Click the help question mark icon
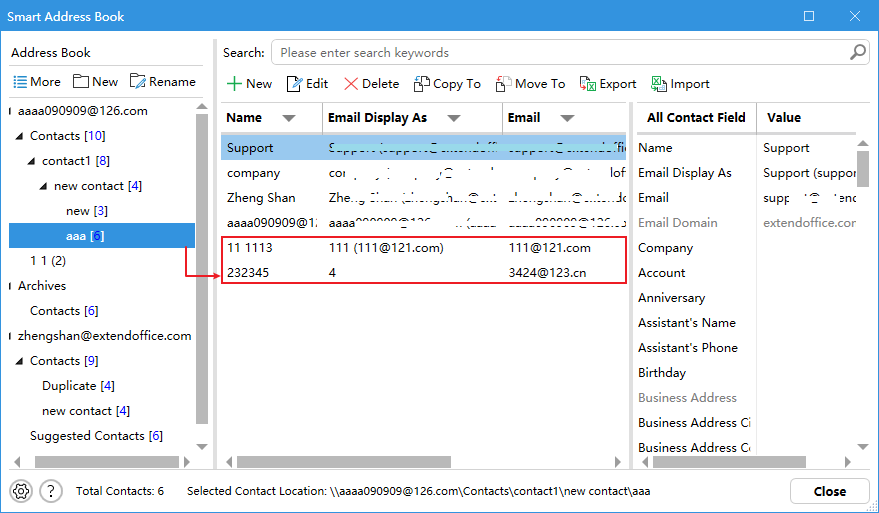The width and height of the screenshot is (879, 513). click(x=51, y=491)
